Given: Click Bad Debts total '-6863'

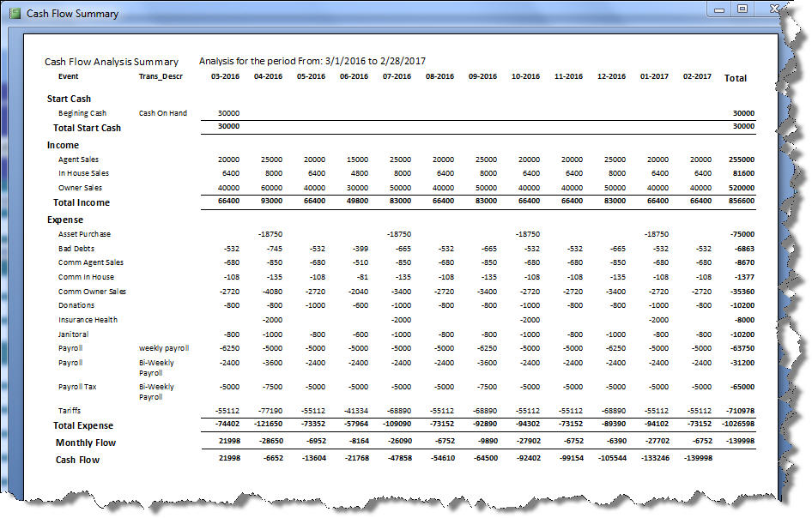Looking at the screenshot, I should point(744,249).
